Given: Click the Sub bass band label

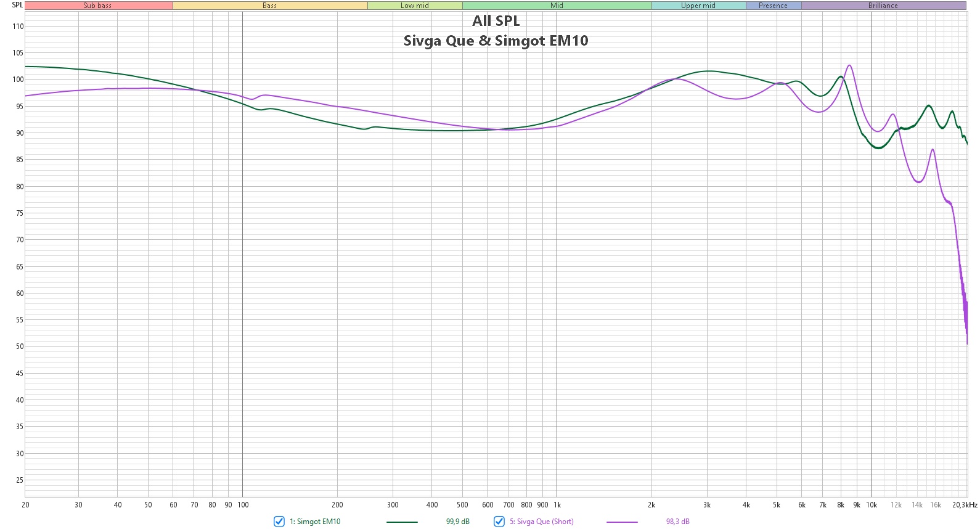Looking at the screenshot, I should pos(98,6).
